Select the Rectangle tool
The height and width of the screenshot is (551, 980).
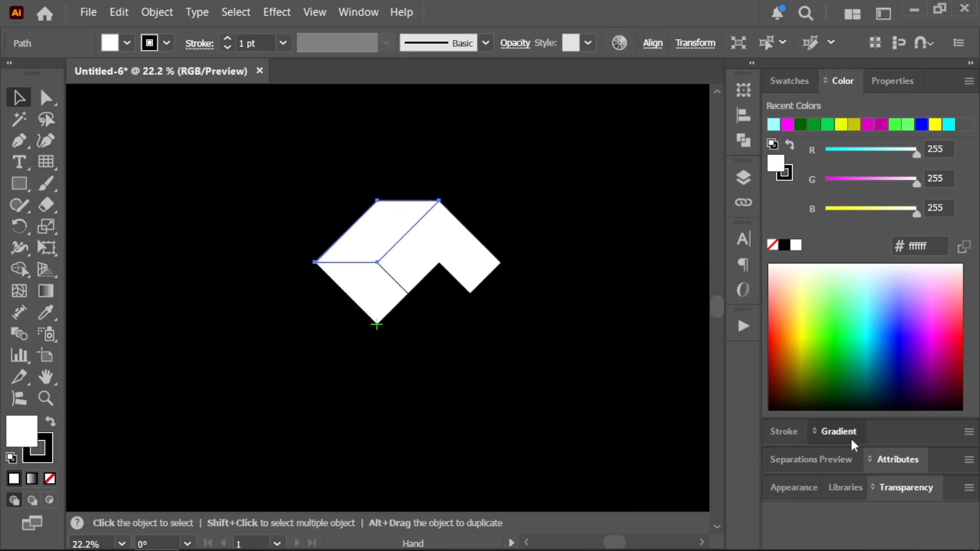[x=19, y=183]
